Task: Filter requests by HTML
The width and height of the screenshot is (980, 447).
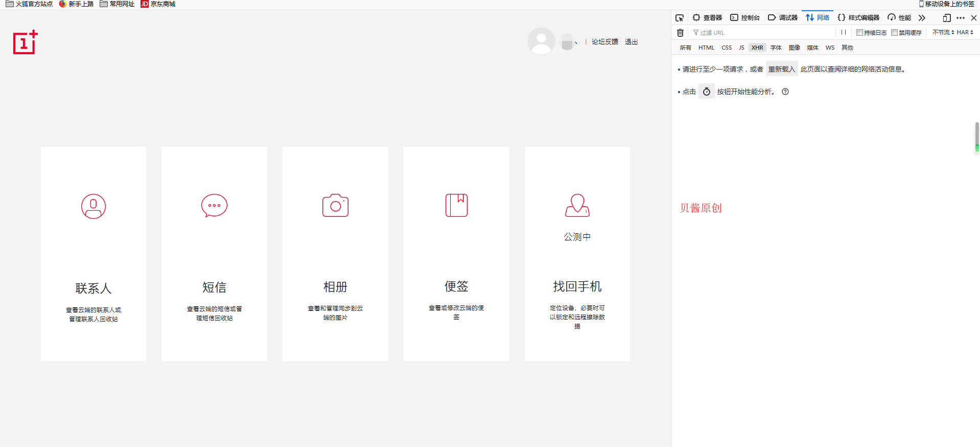Action: point(707,48)
